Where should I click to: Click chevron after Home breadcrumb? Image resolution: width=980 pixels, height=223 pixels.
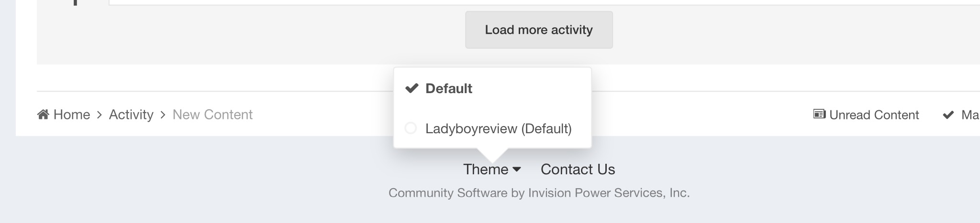click(x=100, y=115)
